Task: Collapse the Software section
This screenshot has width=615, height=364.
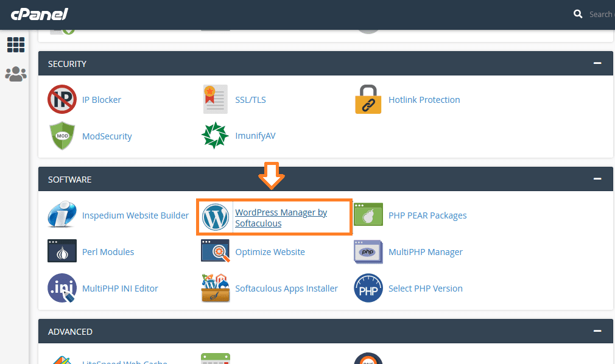Action: coord(597,179)
